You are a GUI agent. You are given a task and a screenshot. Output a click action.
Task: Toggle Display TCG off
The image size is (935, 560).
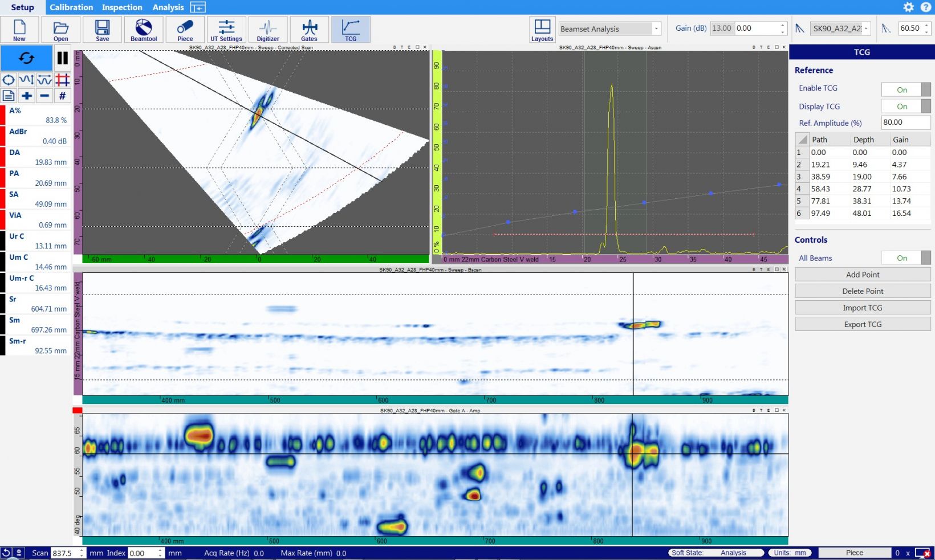(x=906, y=106)
